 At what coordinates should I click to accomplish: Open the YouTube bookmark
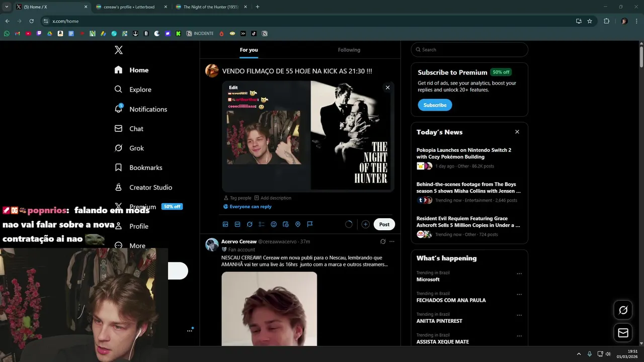[28, 34]
